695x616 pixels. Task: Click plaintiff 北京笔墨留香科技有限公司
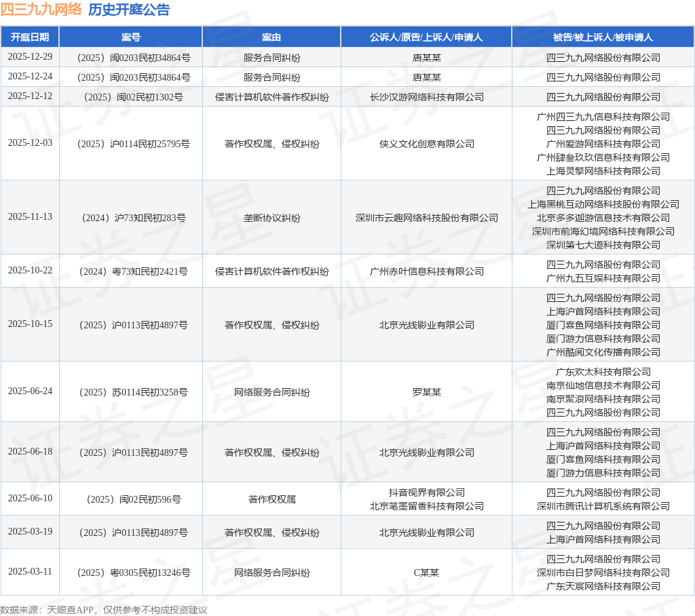point(426,506)
